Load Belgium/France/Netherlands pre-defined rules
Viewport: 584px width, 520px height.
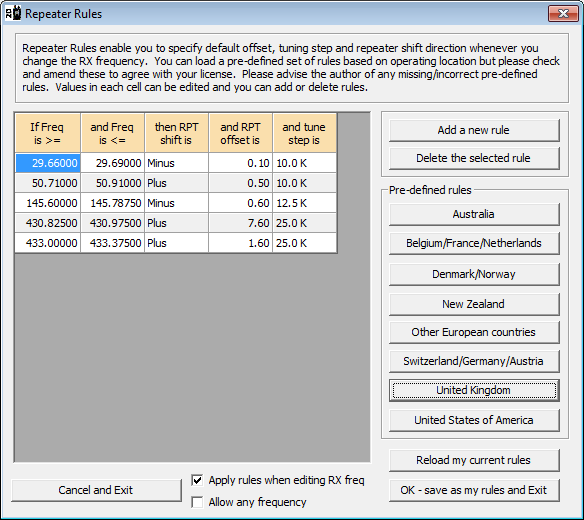(x=474, y=243)
